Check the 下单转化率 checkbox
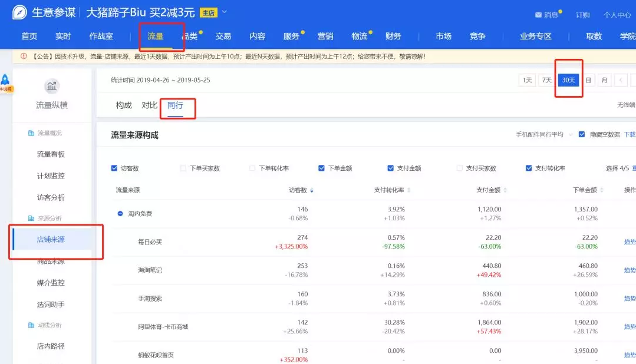 coord(252,168)
